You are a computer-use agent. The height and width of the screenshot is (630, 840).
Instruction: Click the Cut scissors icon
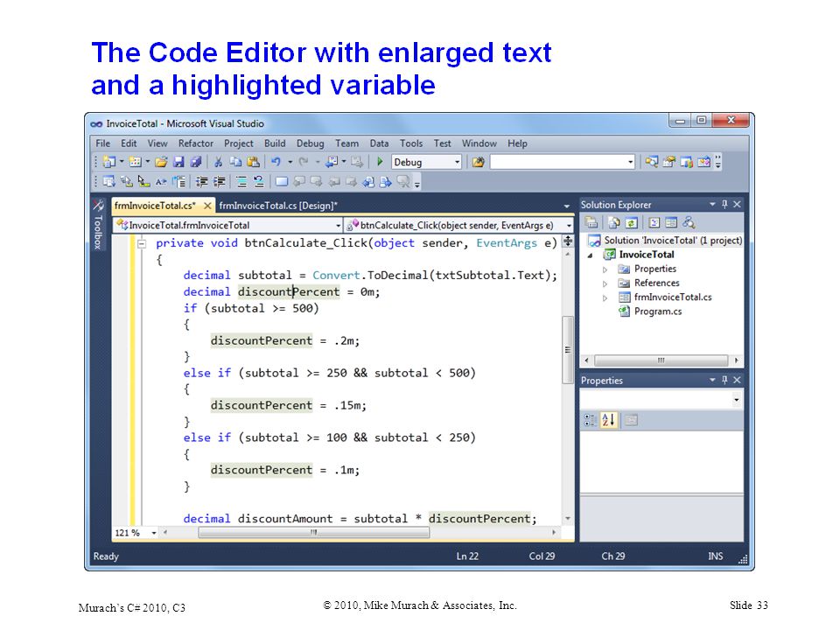[218, 162]
